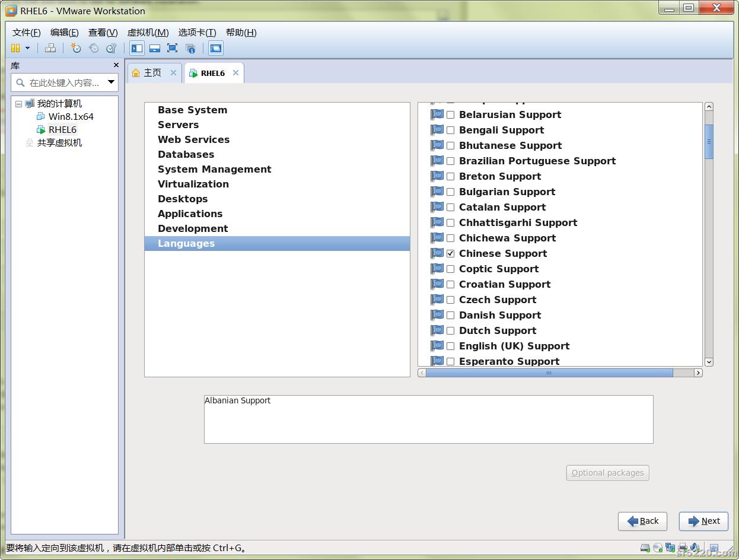Click the Back button
The image size is (739, 560).
point(642,521)
